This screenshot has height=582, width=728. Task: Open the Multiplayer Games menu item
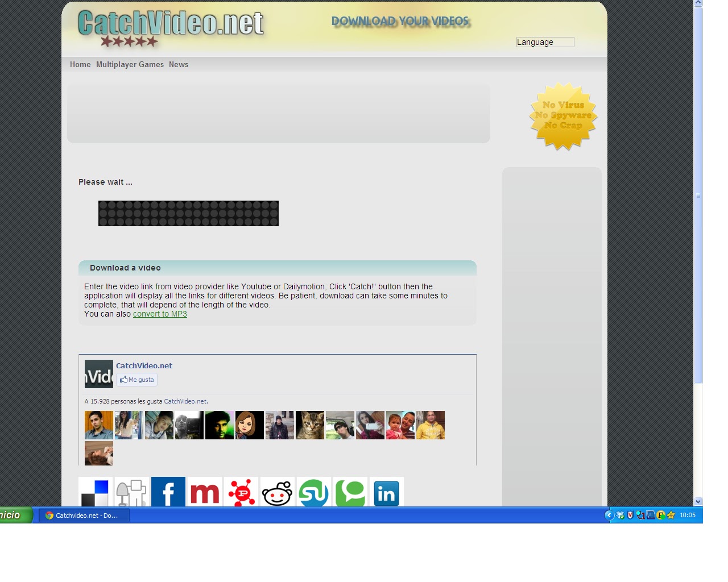pos(130,64)
